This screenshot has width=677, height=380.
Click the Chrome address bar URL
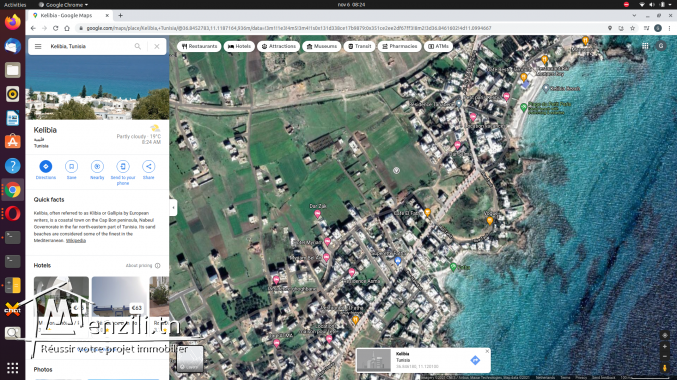coord(288,28)
